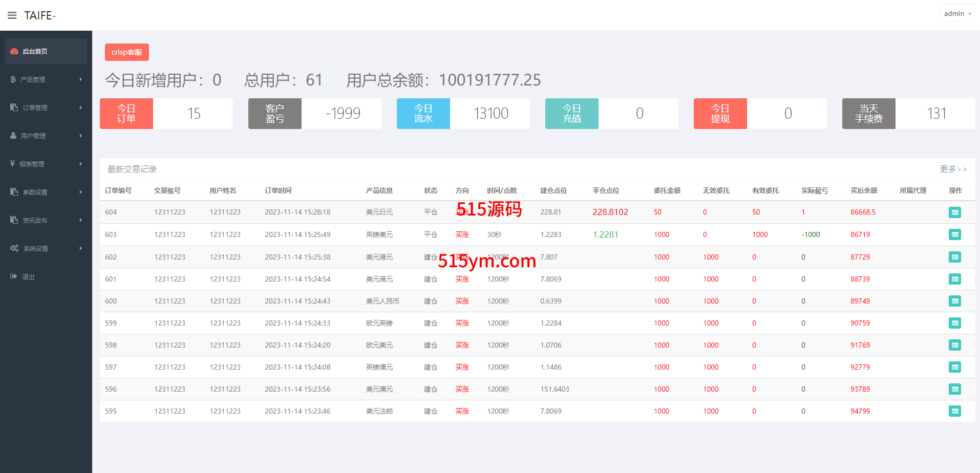Open the admin account dropdown
Screen dimensions: 980x473
tap(957, 14)
